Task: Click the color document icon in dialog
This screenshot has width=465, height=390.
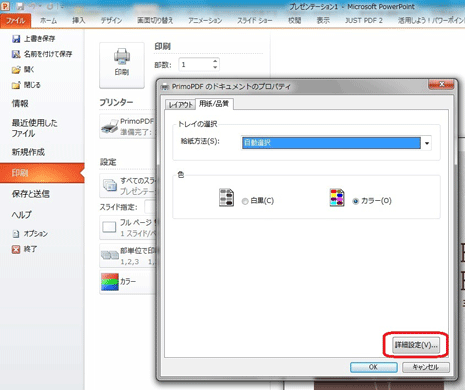Action: [x=337, y=197]
